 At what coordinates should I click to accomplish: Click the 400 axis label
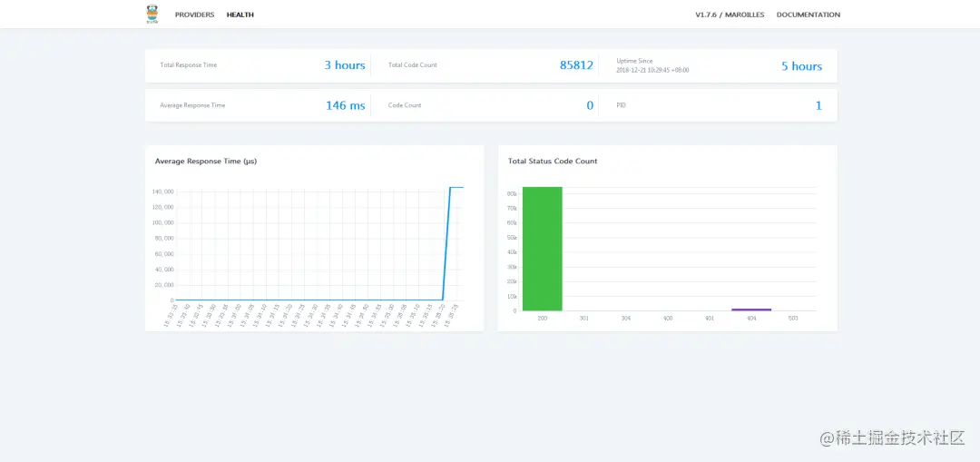coord(668,319)
